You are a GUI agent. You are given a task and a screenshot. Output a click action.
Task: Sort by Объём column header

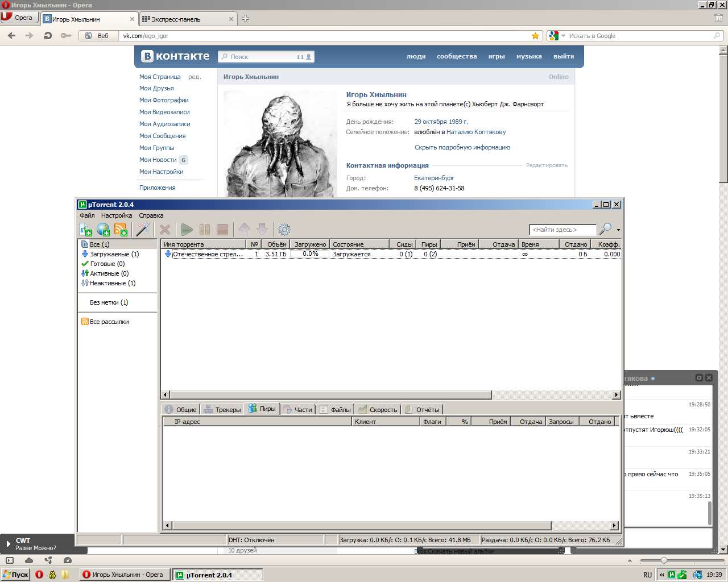276,244
